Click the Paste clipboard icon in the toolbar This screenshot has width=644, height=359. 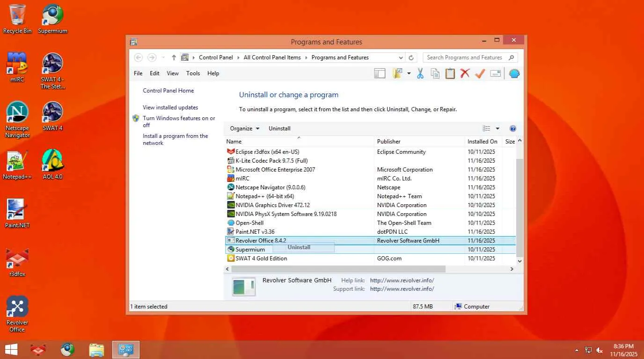point(450,73)
